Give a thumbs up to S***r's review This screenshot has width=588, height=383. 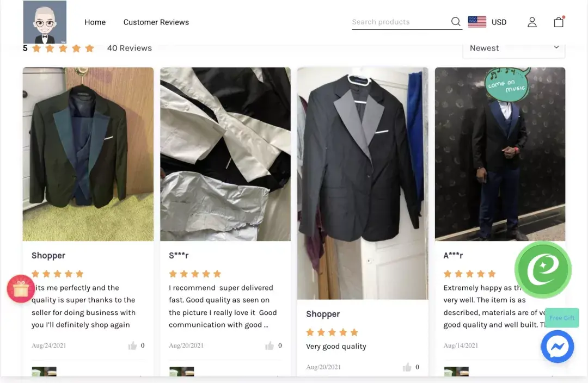pyautogui.click(x=270, y=345)
